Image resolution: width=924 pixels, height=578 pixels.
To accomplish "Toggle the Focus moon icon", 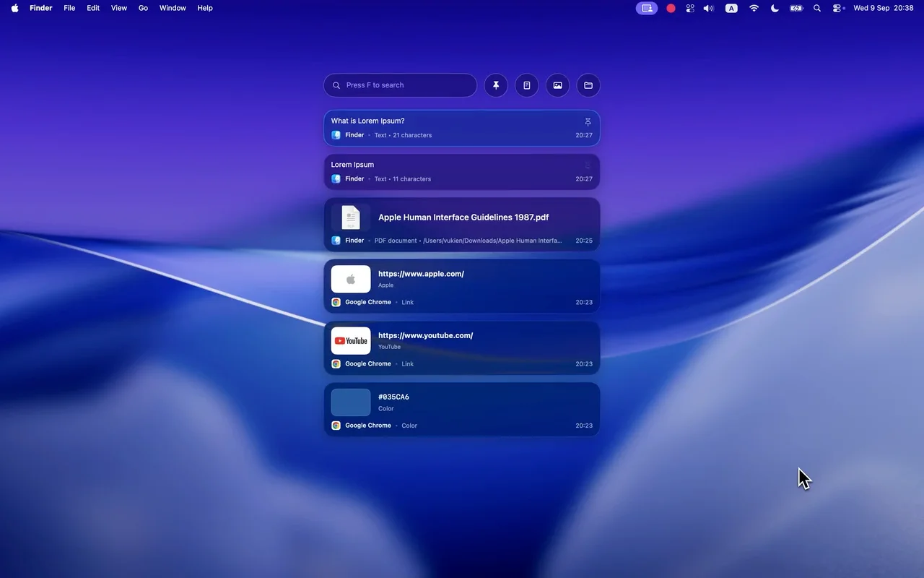I will [775, 8].
